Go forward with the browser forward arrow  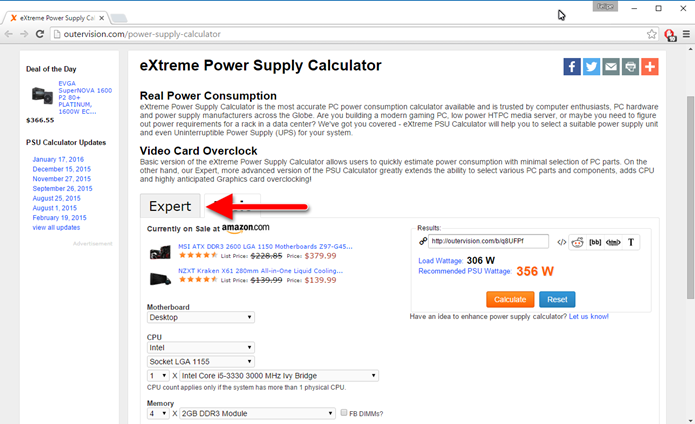[24, 34]
